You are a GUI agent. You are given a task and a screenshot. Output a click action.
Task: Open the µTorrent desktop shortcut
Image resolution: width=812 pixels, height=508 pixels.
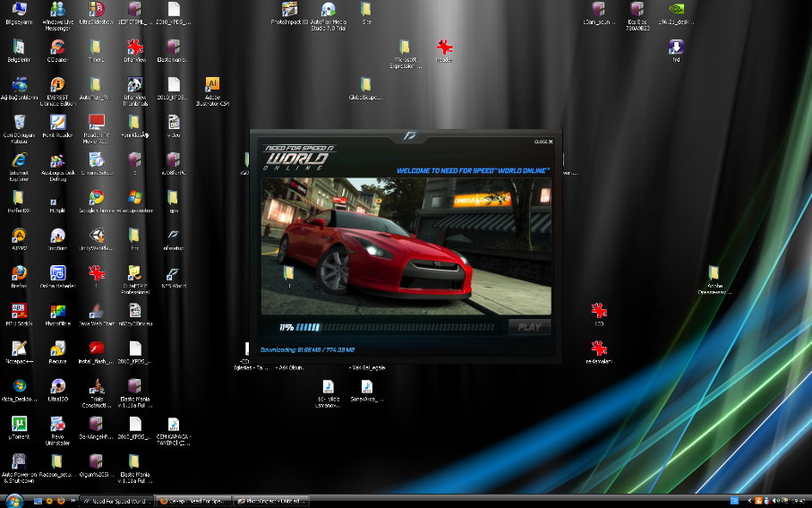[19, 426]
